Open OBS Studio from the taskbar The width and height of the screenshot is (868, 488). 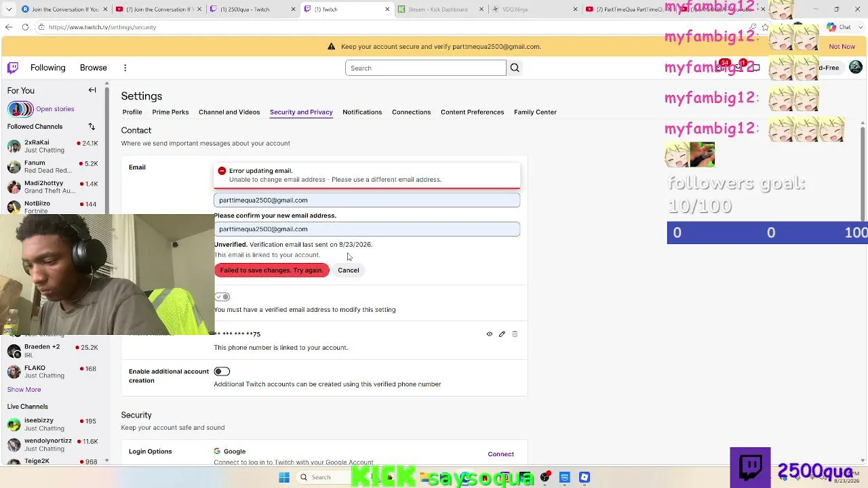(545, 477)
